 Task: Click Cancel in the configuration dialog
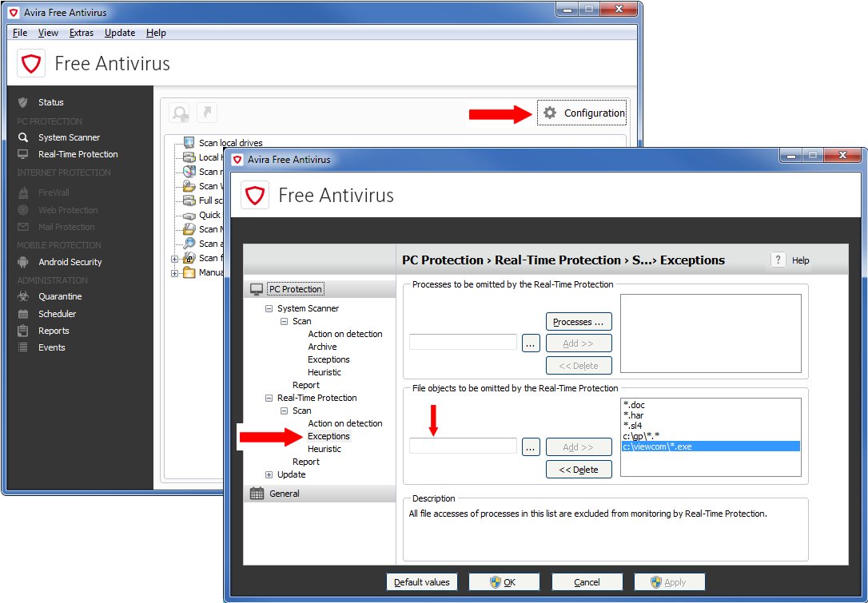click(587, 582)
